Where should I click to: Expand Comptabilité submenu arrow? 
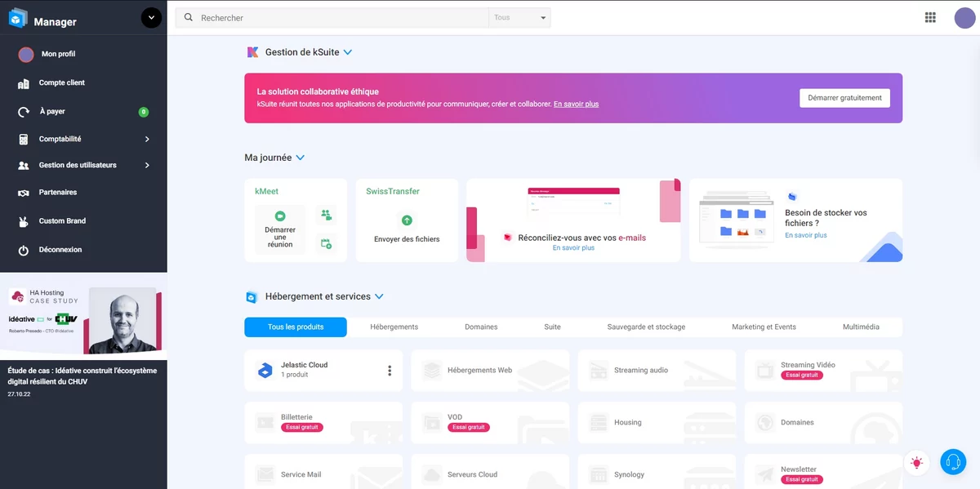147,140
